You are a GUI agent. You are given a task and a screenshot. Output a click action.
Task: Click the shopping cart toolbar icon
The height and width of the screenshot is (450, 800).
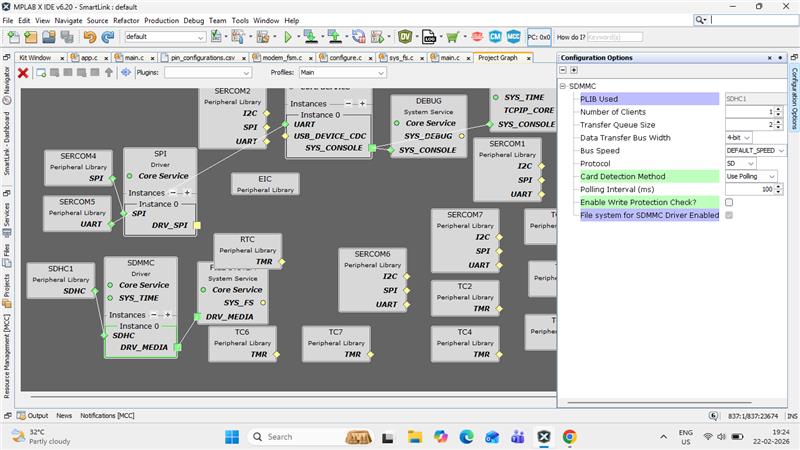(452, 37)
